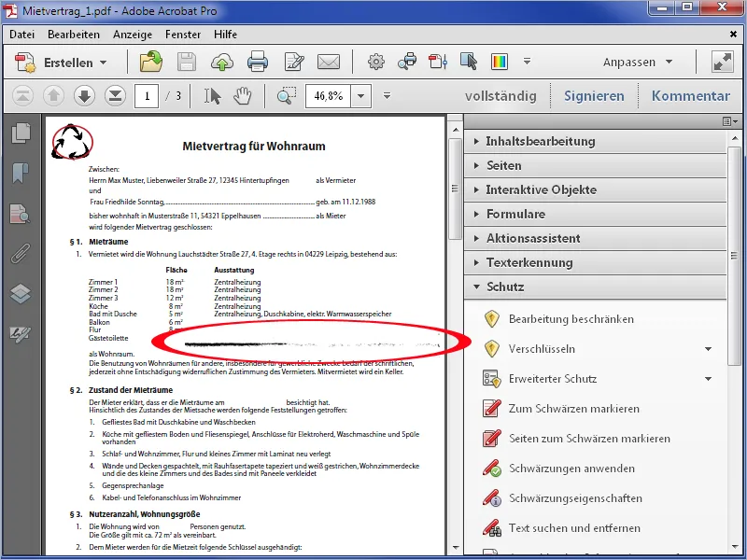Click the document vertical scrollbar thumb

[x=456, y=189]
